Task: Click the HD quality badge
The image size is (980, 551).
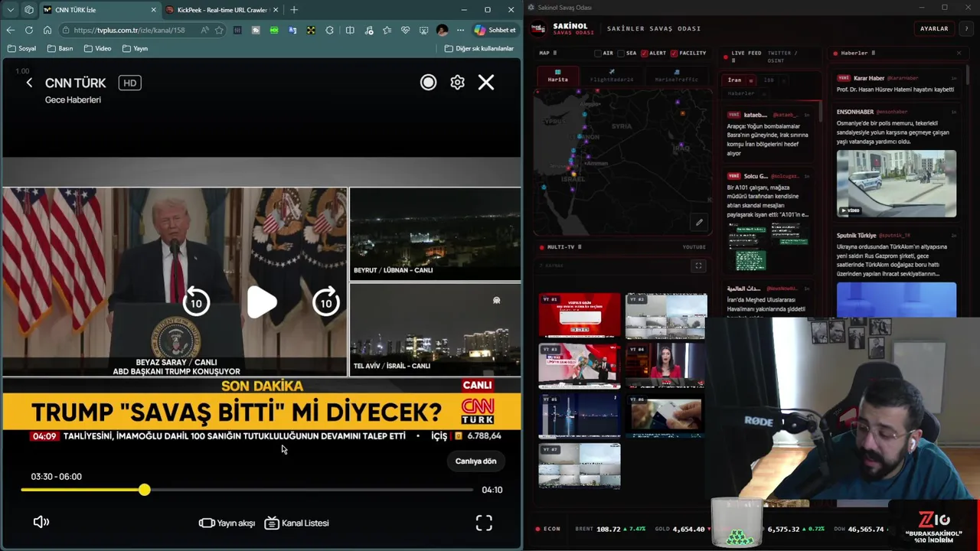Action: point(129,83)
